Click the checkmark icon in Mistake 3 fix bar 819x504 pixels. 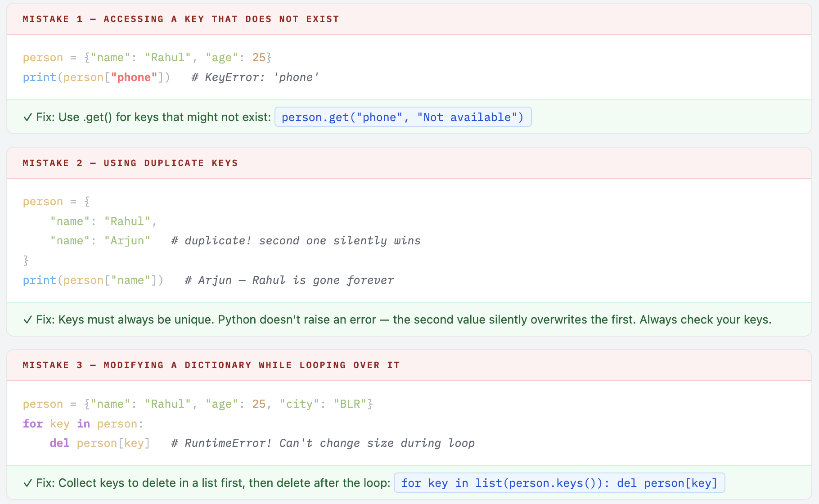click(28, 483)
